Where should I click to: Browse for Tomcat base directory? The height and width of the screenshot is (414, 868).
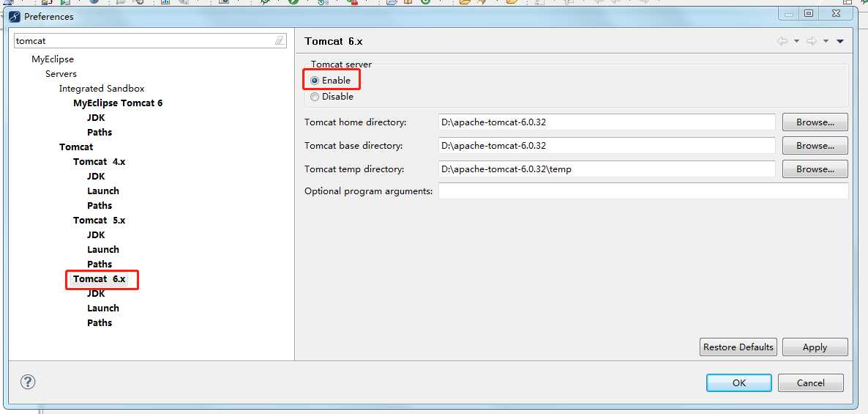[815, 146]
